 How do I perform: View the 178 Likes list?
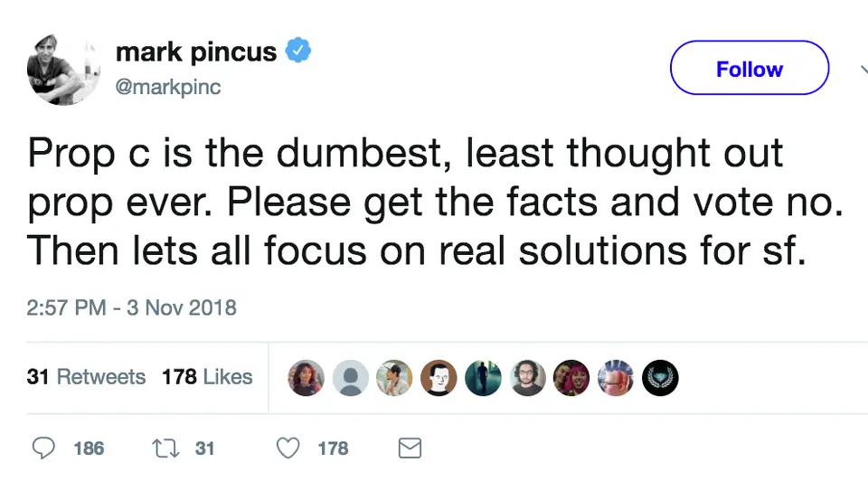[x=207, y=377]
